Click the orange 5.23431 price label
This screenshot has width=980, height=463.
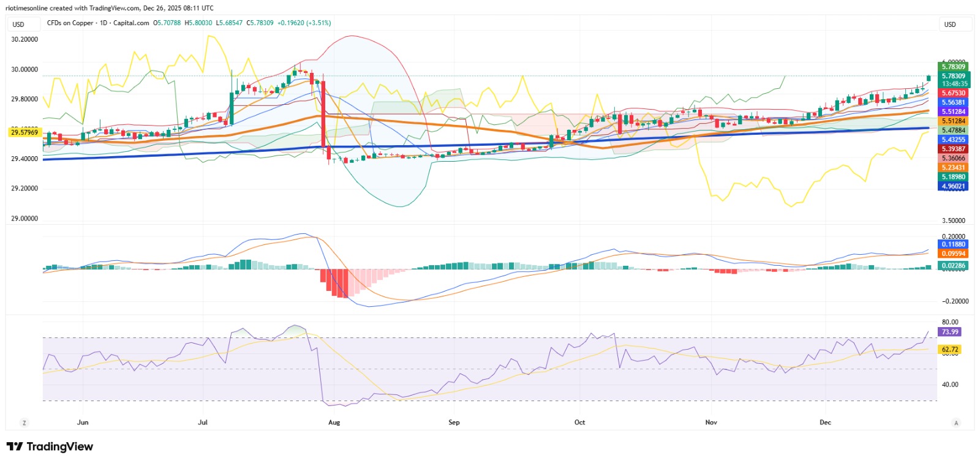point(954,168)
